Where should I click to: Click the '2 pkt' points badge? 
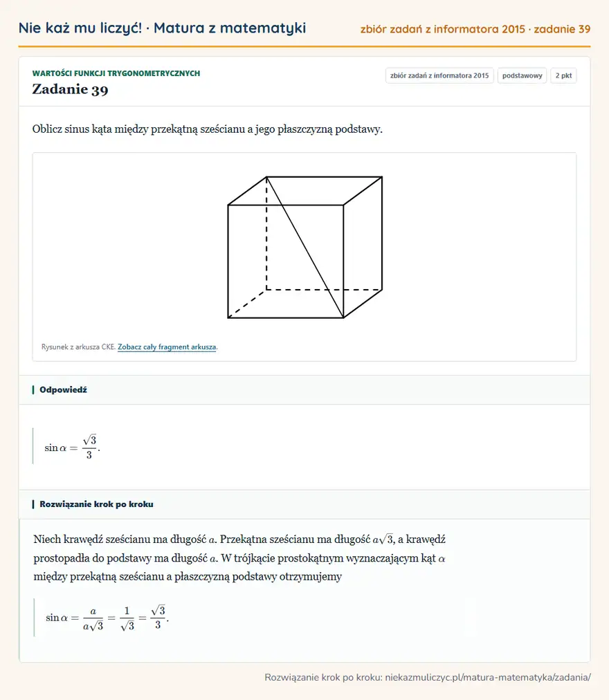[563, 75]
